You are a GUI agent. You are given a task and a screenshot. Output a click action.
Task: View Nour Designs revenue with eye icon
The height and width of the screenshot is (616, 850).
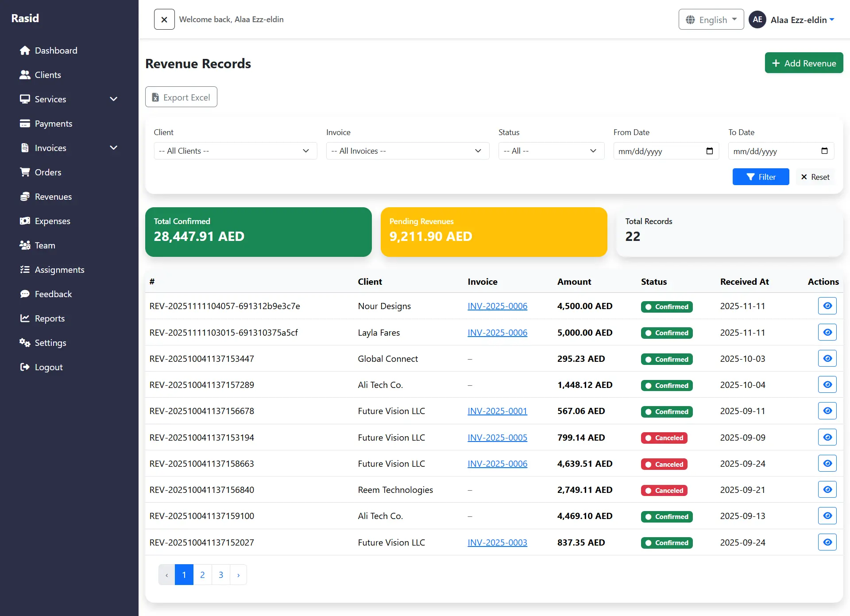(827, 306)
